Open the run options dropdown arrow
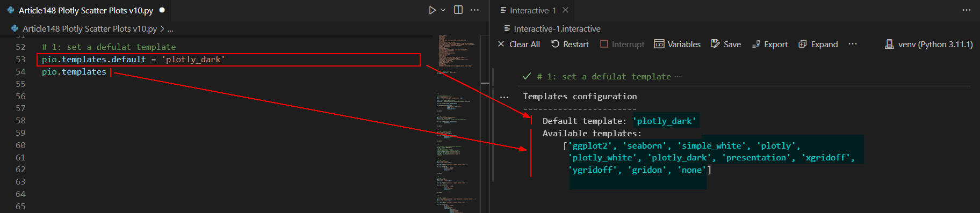980x213 pixels. (443, 10)
